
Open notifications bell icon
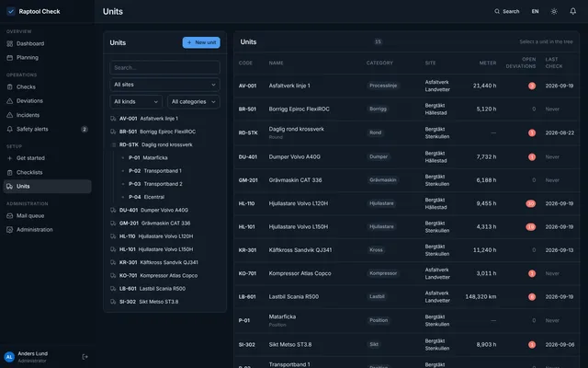click(x=573, y=11)
